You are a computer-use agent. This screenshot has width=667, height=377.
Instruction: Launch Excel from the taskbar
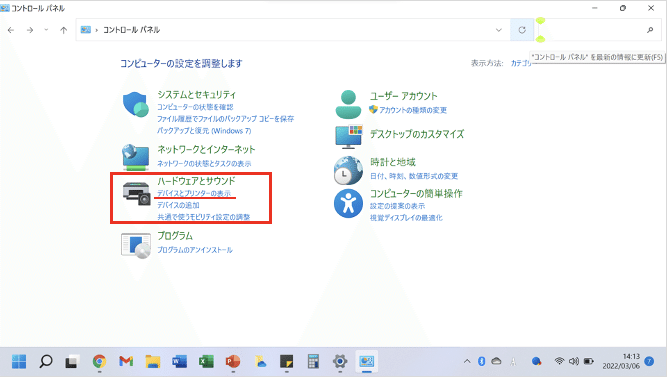point(206,362)
